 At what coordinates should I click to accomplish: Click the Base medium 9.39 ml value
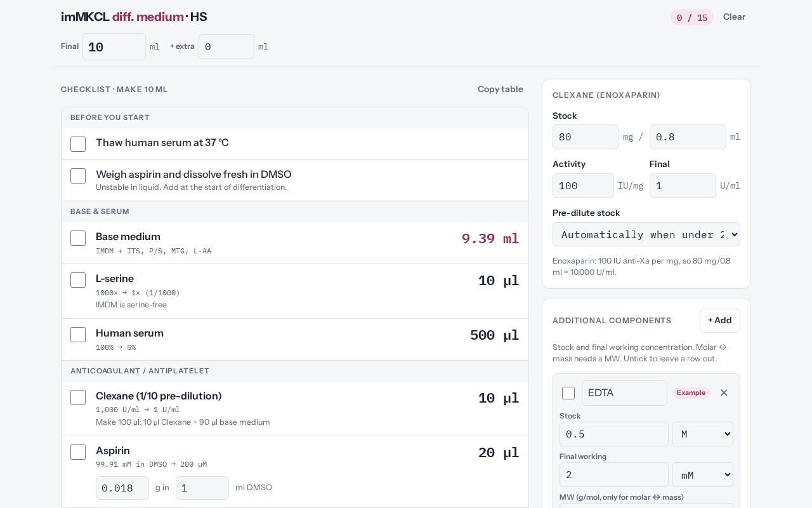tap(490, 239)
